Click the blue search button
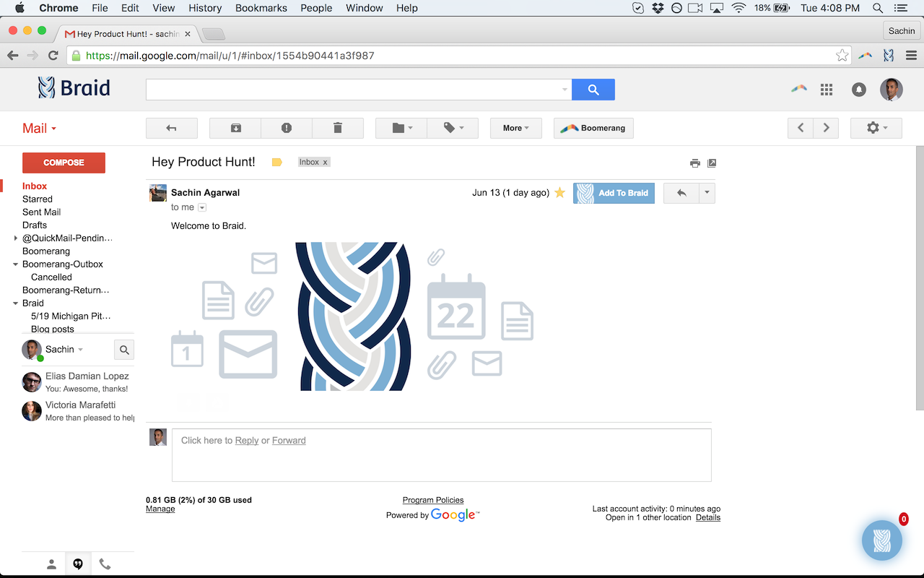The image size is (924, 578). (593, 90)
